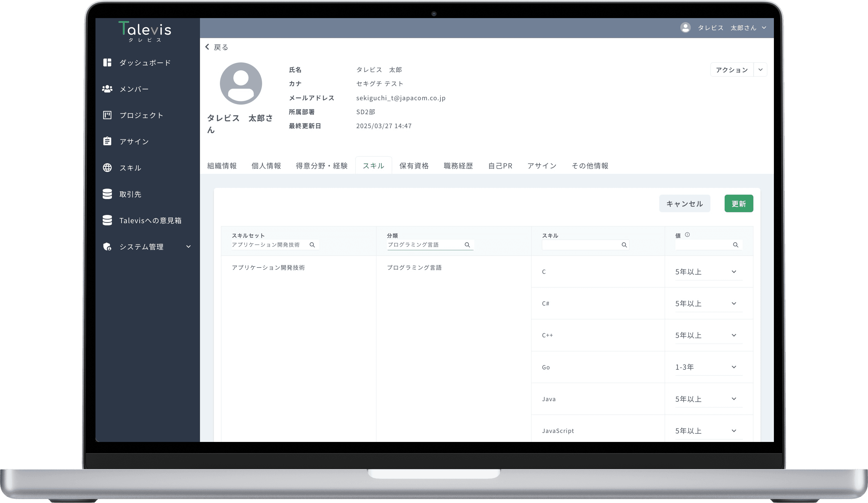Click search icon in 分類 filter
The width and height of the screenshot is (868, 503).
pos(467,245)
